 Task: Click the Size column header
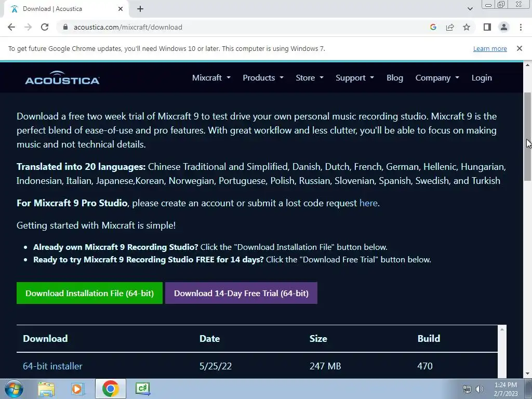pos(318,339)
